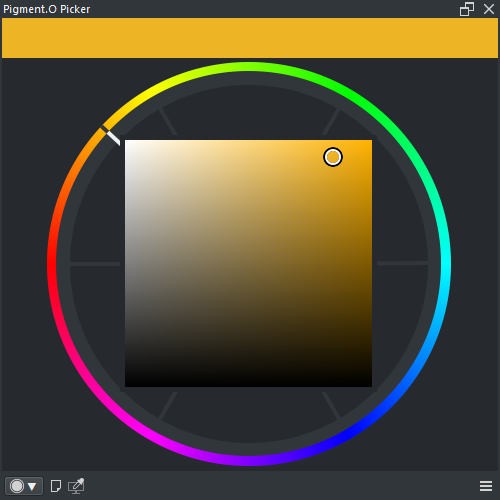Pick red on the hue ring
The image size is (500, 500).
click(x=52, y=264)
